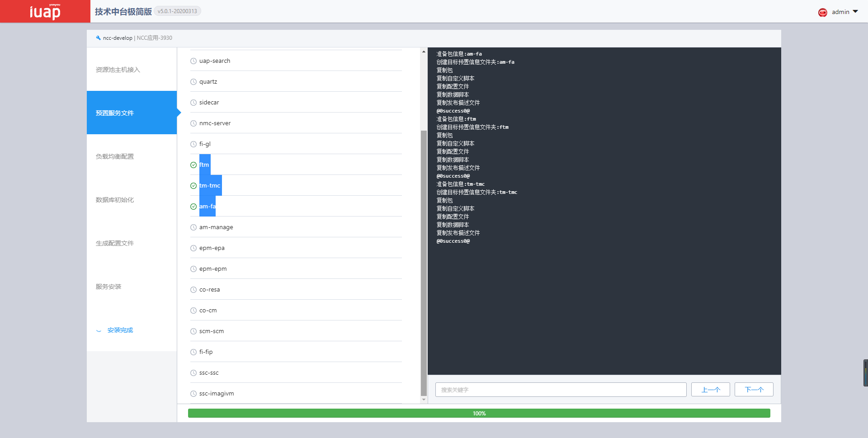Click the log line 准备包信息:am-fa
Image resolution: width=868 pixels, height=438 pixels.
click(459, 54)
